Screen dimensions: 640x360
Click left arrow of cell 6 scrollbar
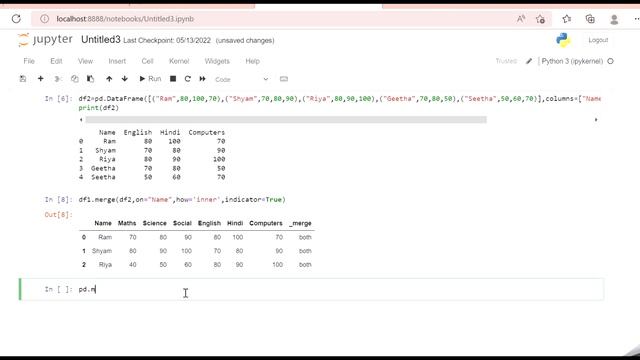tap(81, 120)
